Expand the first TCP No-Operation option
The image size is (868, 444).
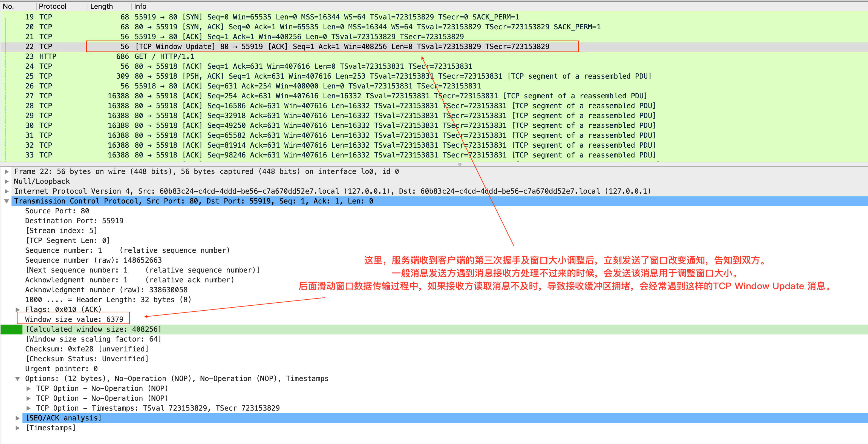click(29, 388)
